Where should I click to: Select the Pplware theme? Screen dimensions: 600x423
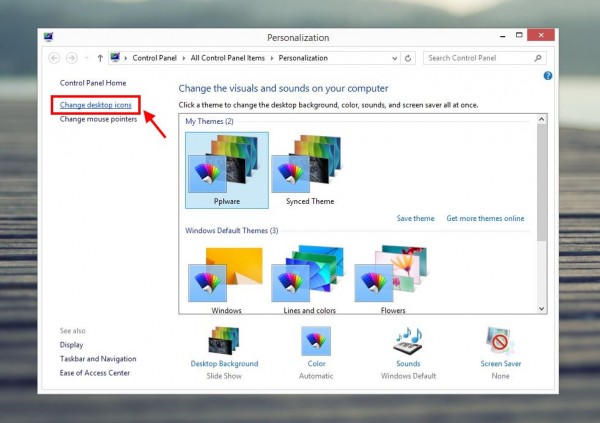pyautogui.click(x=227, y=170)
